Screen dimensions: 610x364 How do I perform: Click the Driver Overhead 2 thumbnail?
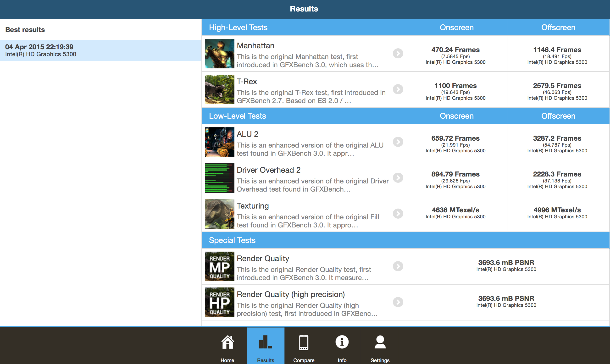click(219, 178)
